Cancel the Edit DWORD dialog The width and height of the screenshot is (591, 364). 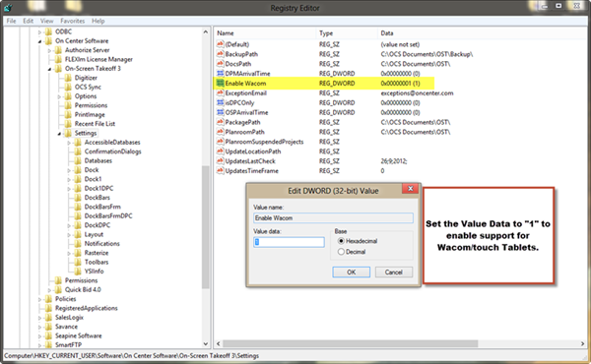point(394,273)
